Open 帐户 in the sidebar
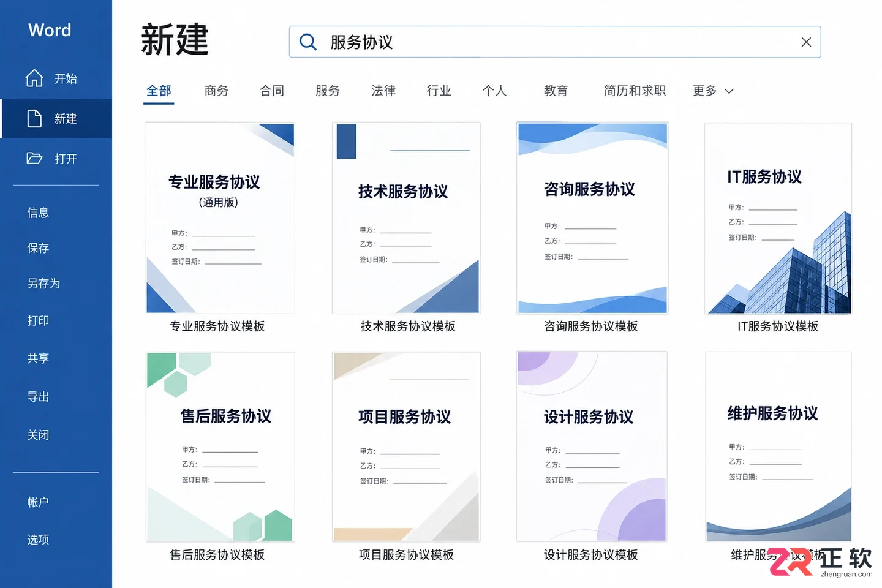The image size is (882, 588). click(38, 502)
